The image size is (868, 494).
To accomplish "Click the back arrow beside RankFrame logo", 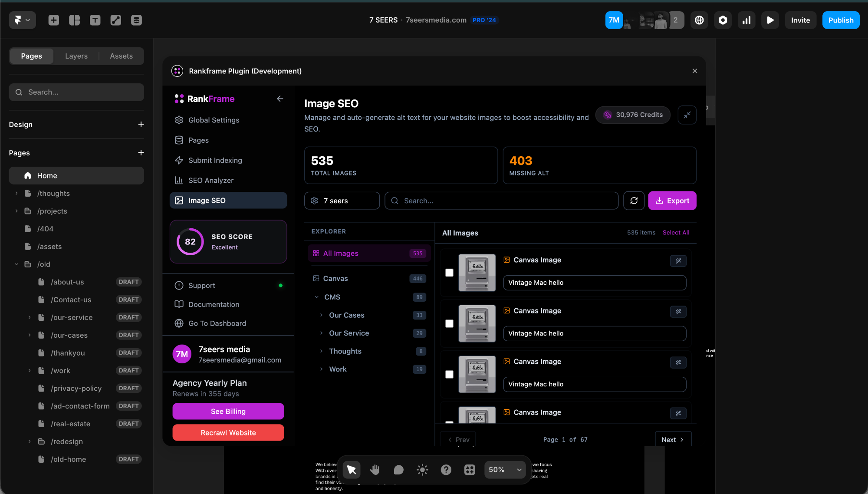I will 280,99.
